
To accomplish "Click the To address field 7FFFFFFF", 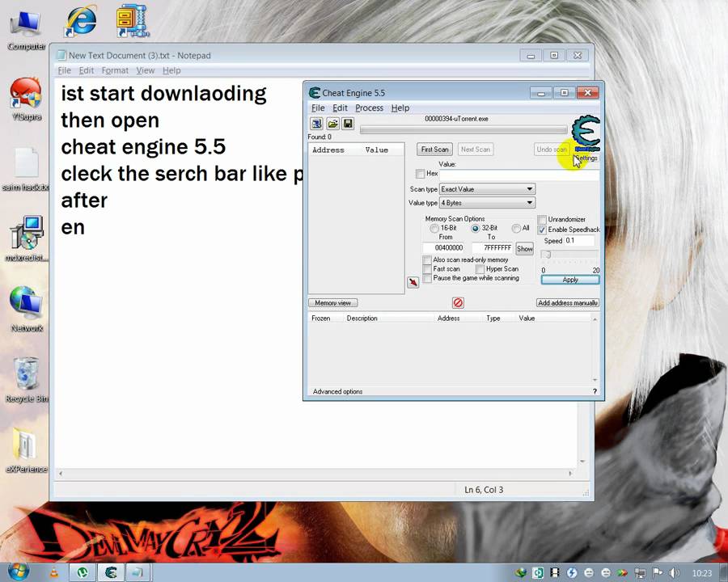I will tap(493, 248).
